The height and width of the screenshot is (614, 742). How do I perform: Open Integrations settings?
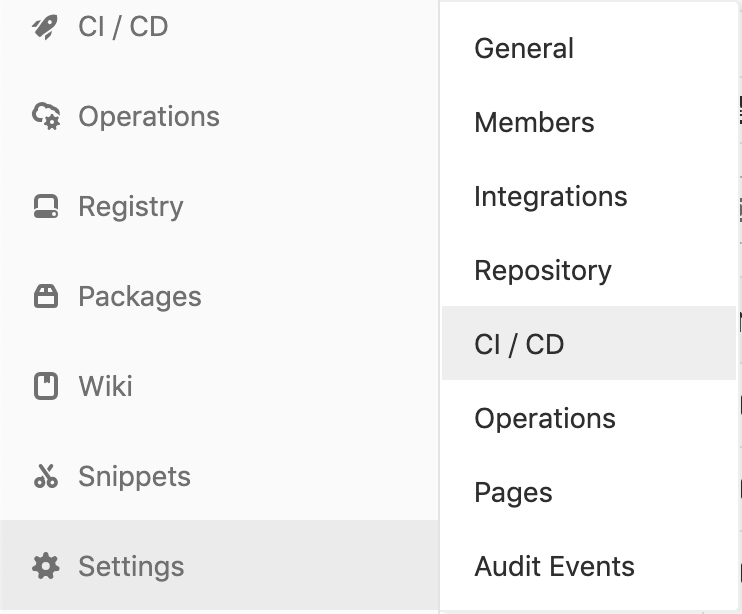pyautogui.click(x=550, y=197)
